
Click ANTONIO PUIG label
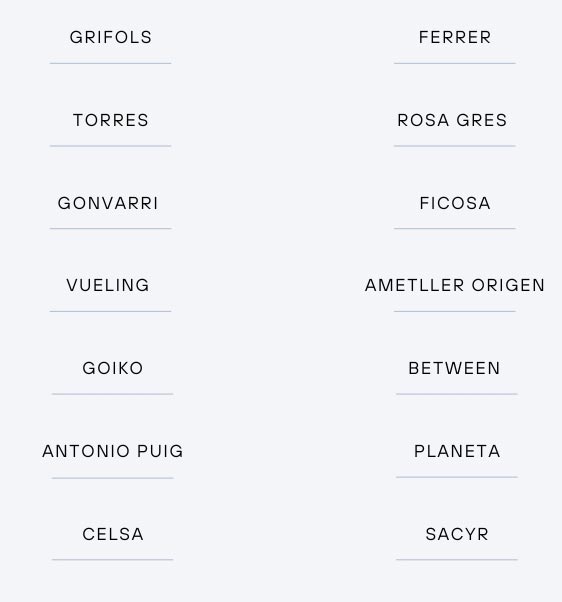tap(113, 451)
